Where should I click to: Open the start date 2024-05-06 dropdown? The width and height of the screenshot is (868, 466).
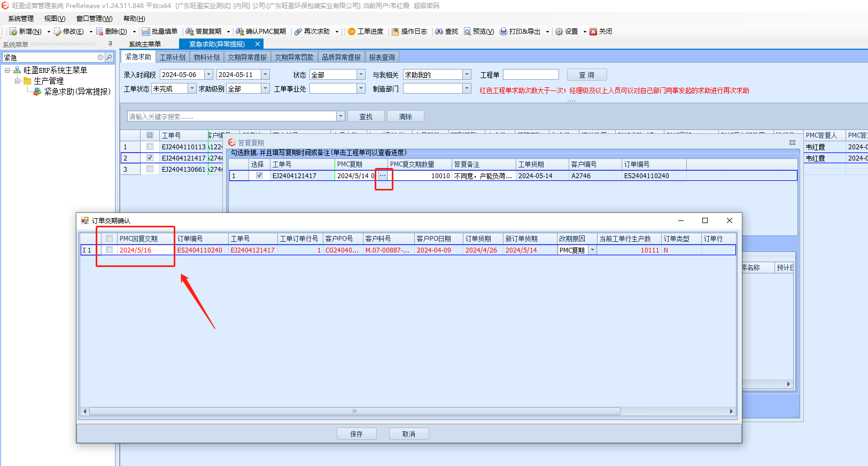[209, 74]
